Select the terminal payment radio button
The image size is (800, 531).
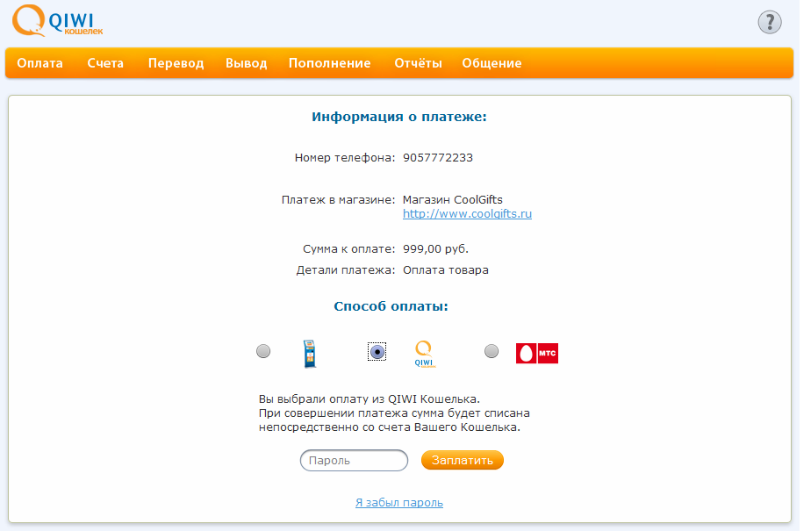[263, 351]
